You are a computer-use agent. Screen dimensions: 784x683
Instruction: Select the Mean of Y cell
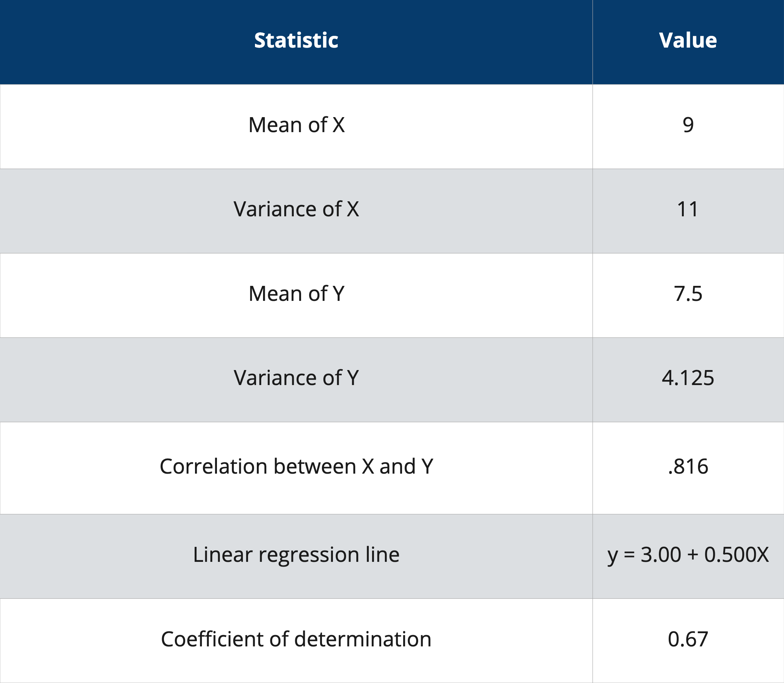pyautogui.click(x=296, y=294)
